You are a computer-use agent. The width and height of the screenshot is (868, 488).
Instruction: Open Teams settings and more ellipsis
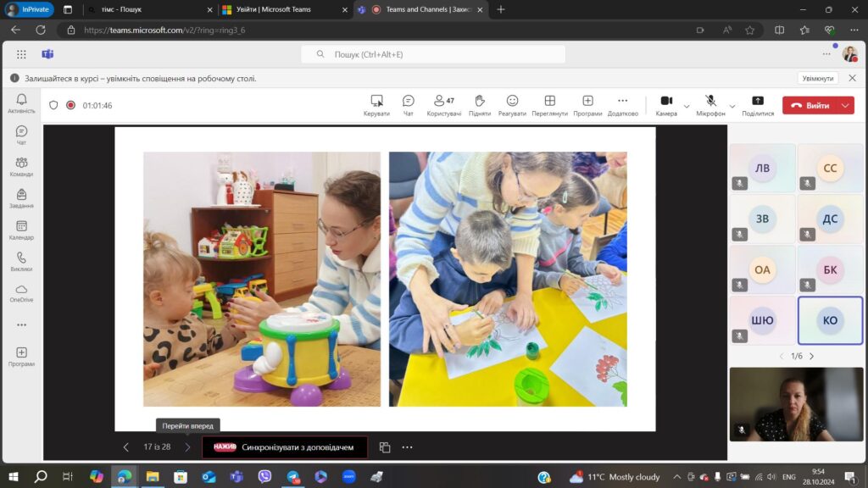(826, 54)
